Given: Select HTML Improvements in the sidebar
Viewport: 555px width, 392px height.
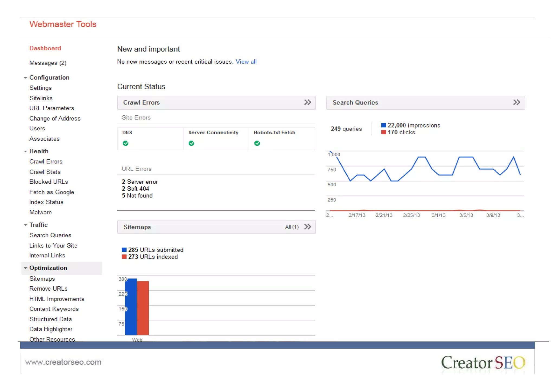Looking at the screenshot, I should click(57, 299).
